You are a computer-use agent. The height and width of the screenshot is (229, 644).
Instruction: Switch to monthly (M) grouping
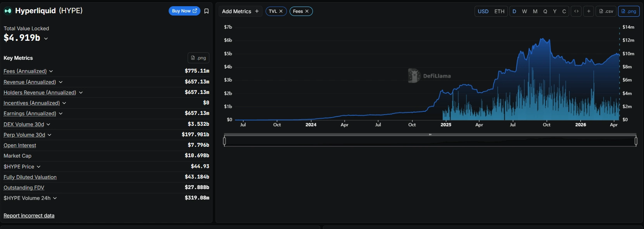[535, 11]
